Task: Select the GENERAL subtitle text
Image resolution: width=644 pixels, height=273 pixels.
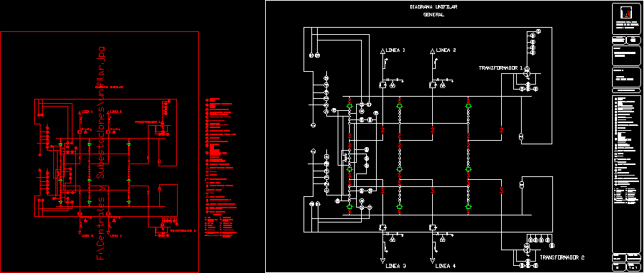Action: pos(434,15)
